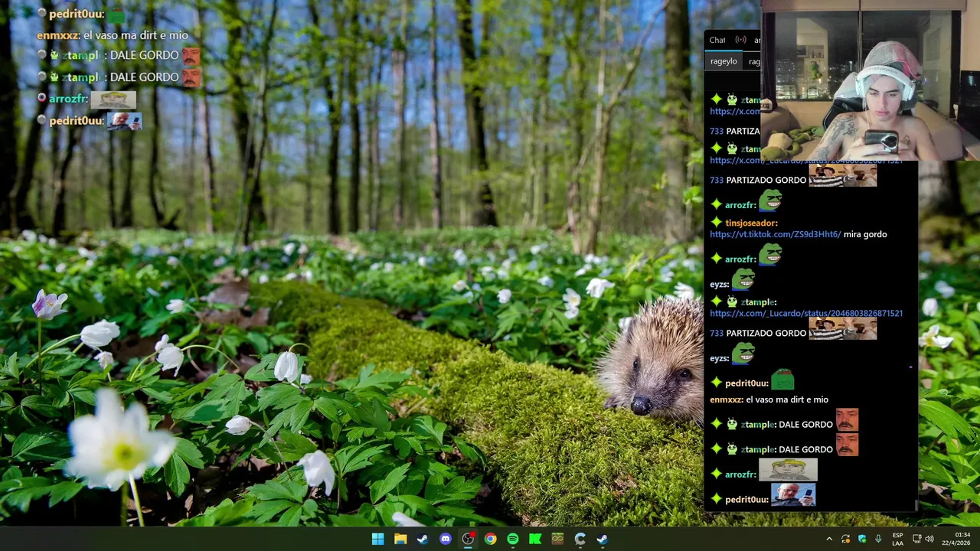
Task: Open Windows Security tray icon
Action: click(862, 539)
